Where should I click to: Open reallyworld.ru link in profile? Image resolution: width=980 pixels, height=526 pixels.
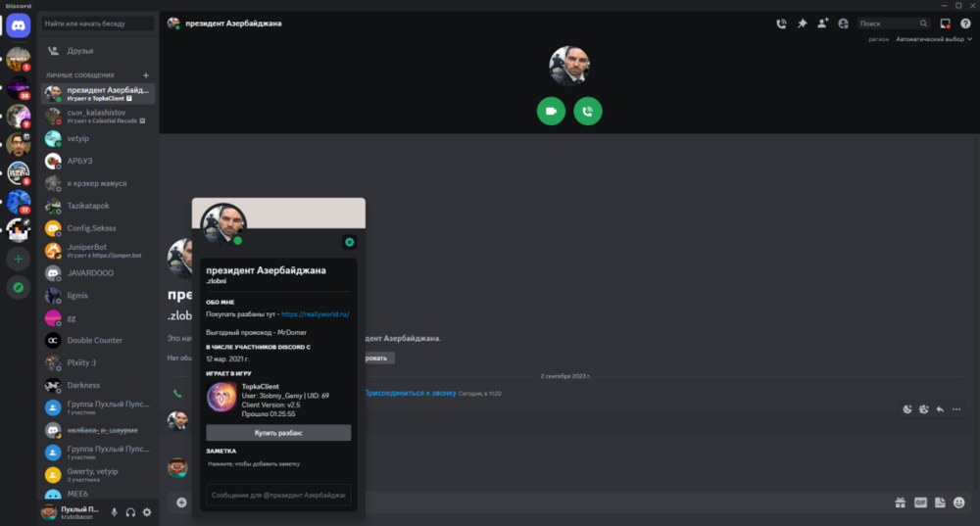click(x=315, y=314)
